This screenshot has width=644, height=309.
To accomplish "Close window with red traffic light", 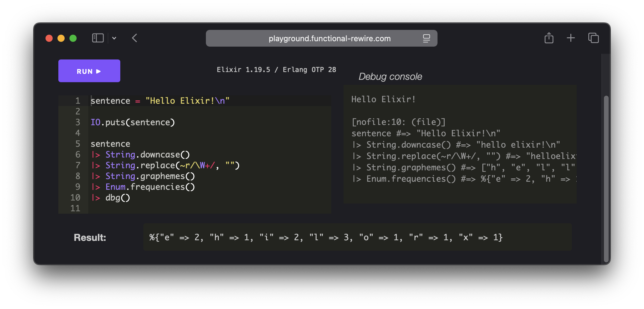I will pos(49,38).
